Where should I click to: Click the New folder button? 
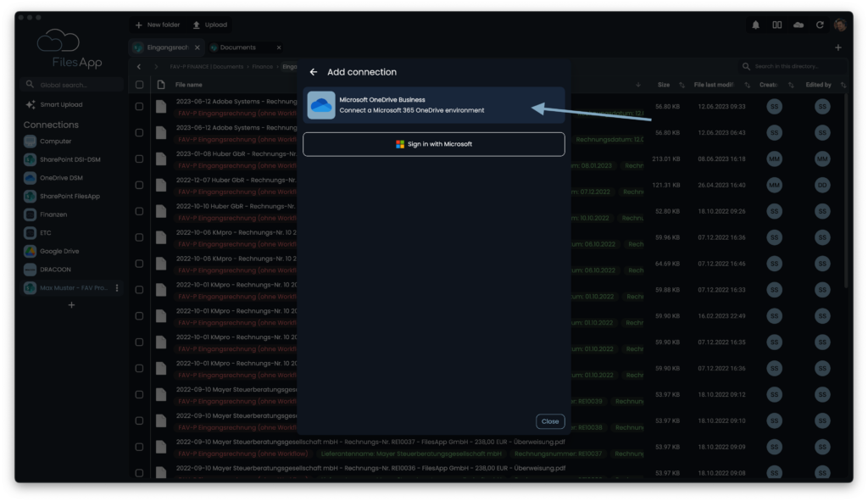pos(158,25)
